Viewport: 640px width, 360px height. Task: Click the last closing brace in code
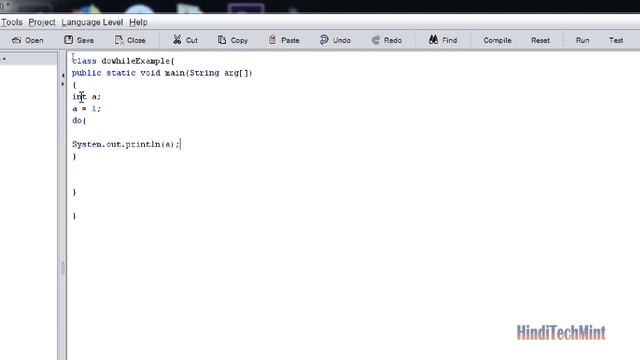(x=74, y=216)
